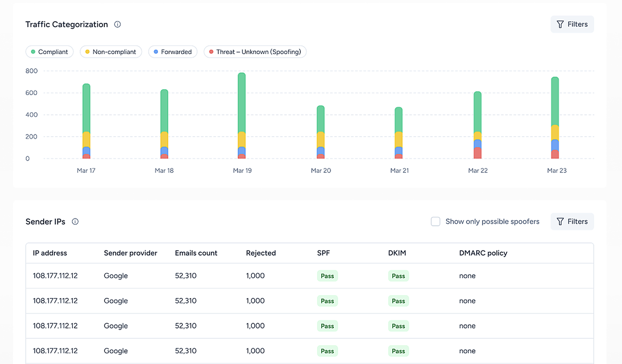The width and height of the screenshot is (622, 364).
Task: Click the Rejected column header
Action: tap(261, 253)
